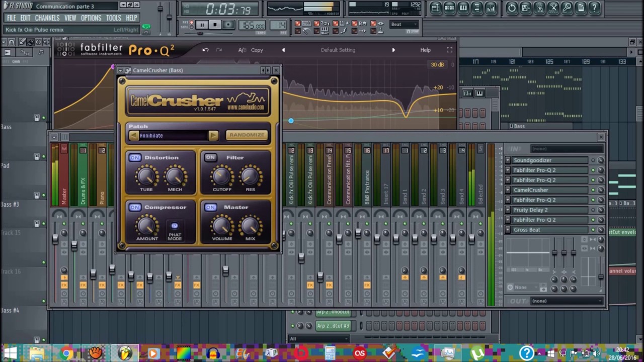The width and height of the screenshot is (644, 362).
Task: Open the TOOLS menu
Action: point(114,18)
